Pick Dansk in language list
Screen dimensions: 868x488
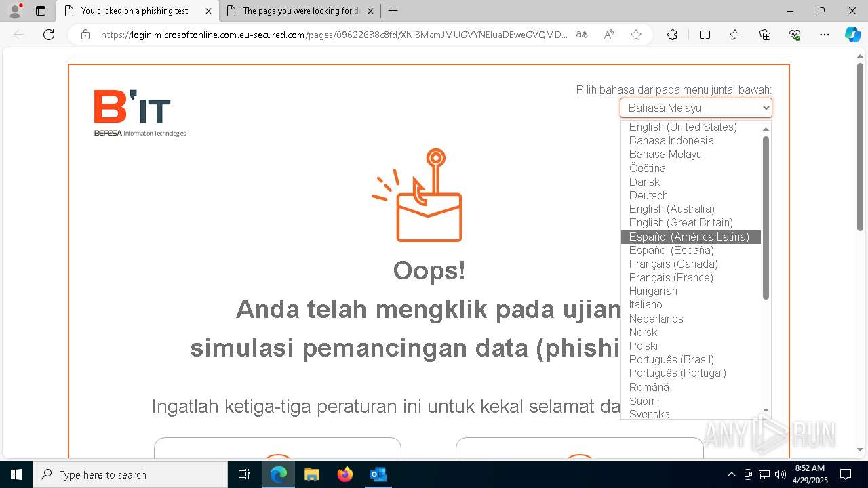tap(690, 182)
